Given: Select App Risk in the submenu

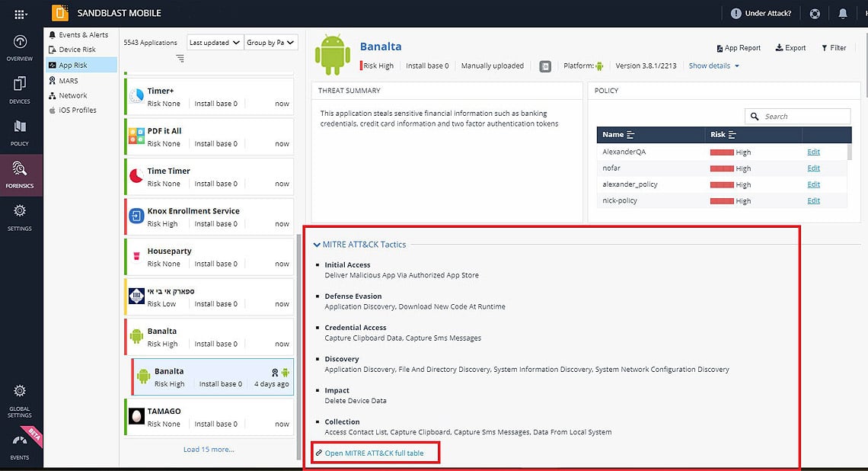Looking at the screenshot, I should tap(81, 65).
